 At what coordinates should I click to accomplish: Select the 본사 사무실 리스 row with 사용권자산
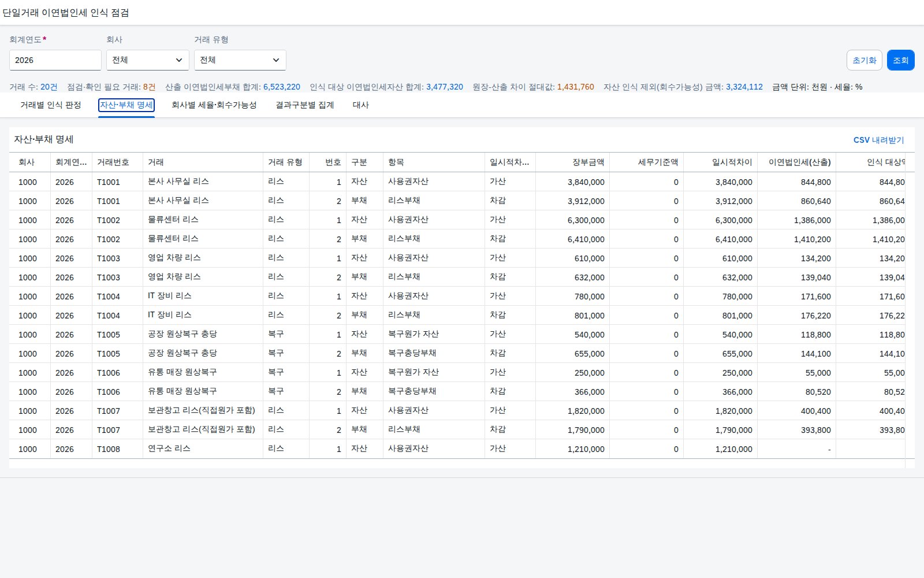457,181
